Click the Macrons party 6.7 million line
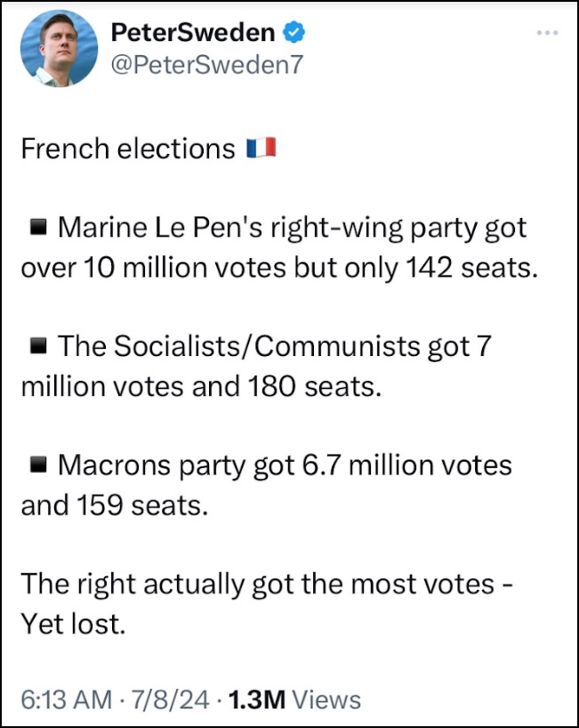This screenshot has width=579, height=728. pyautogui.click(x=285, y=465)
